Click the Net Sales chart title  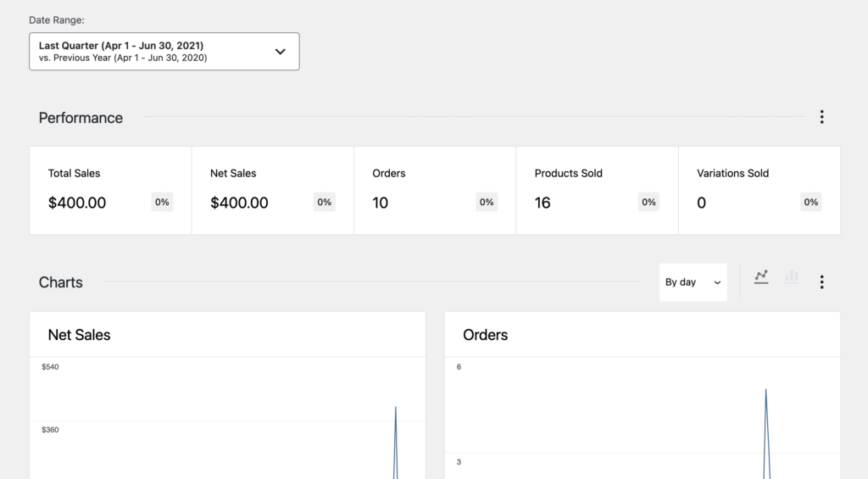pos(79,335)
